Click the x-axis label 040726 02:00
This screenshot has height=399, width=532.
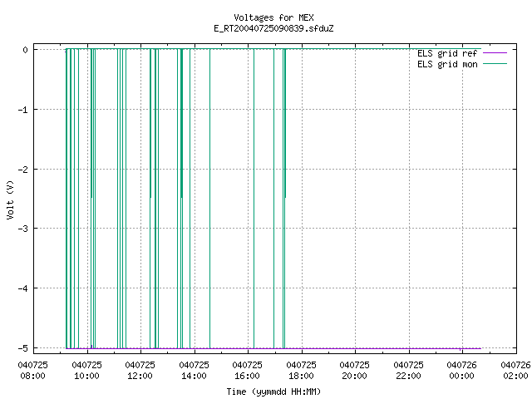point(515,371)
